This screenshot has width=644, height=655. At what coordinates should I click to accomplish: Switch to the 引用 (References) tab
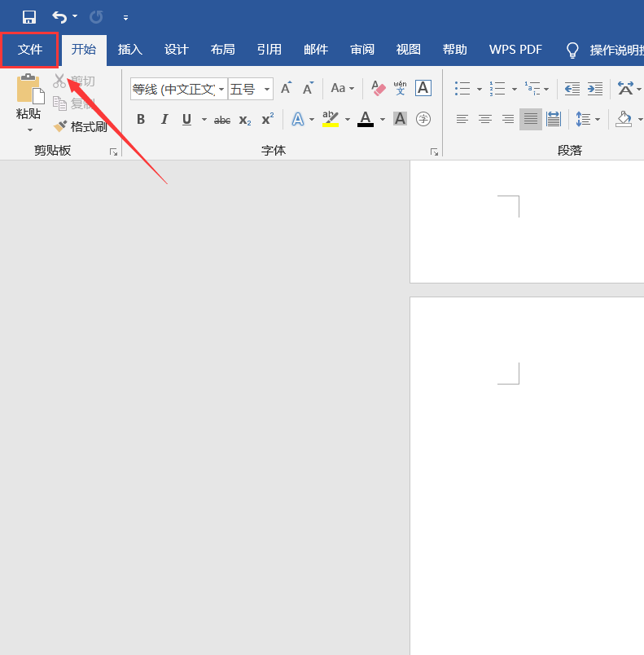[x=269, y=50]
